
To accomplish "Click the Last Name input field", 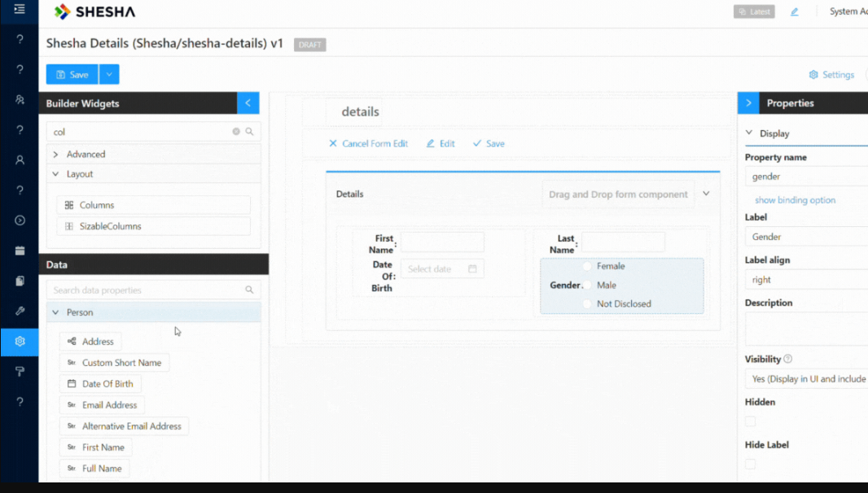I will pyautogui.click(x=623, y=242).
